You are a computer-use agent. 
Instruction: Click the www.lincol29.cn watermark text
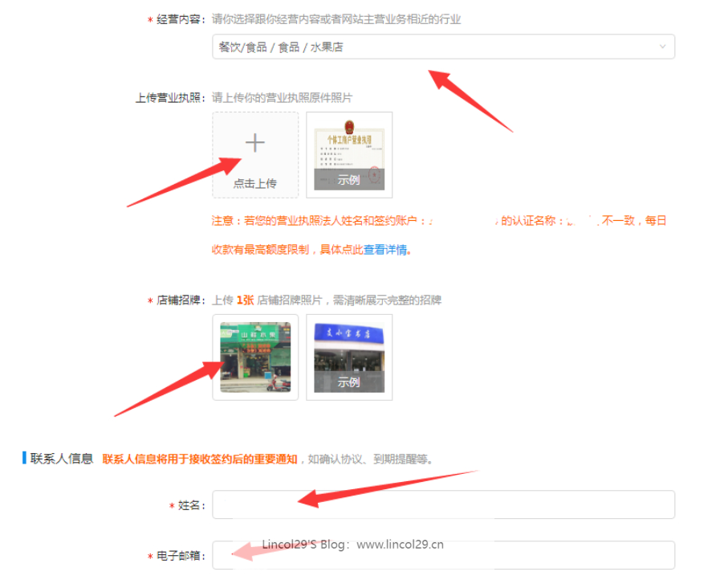tap(400, 544)
